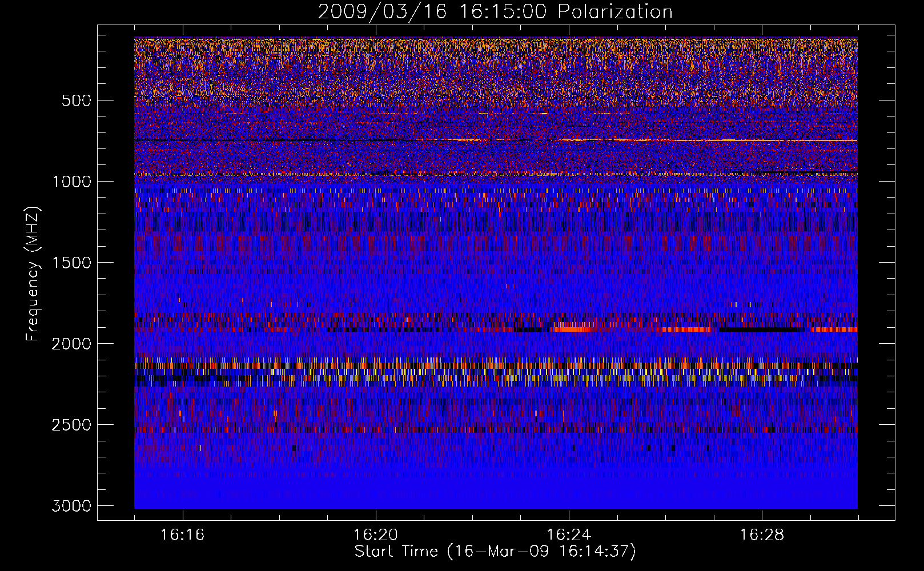Image resolution: width=924 pixels, height=571 pixels.
Task: Click the 3000 frequency tick label
Action: 71,506
